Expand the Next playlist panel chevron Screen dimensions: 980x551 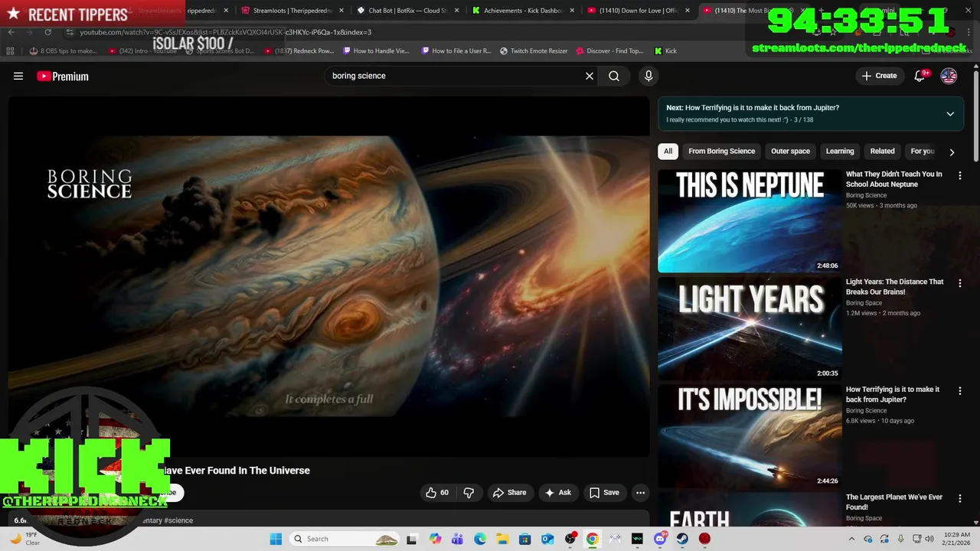[x=950, y=114]
